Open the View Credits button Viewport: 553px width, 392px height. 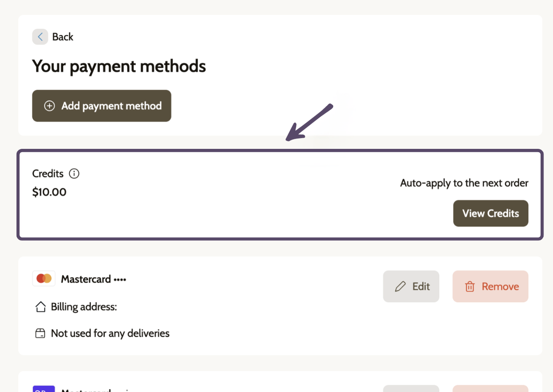point(490,213)
